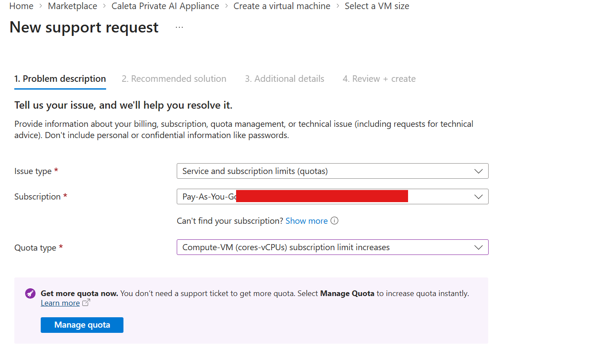Open the ellipsis menu next to the title
The height and width of the screenshot is (364, 590).
pyautogui.click(x=179, y=27)
